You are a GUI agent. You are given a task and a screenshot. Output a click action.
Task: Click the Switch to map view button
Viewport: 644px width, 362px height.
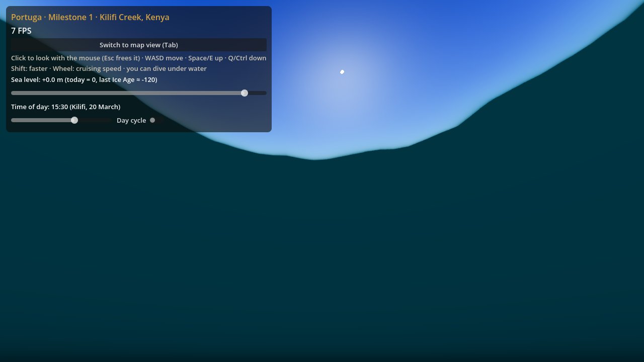(139, 45)
